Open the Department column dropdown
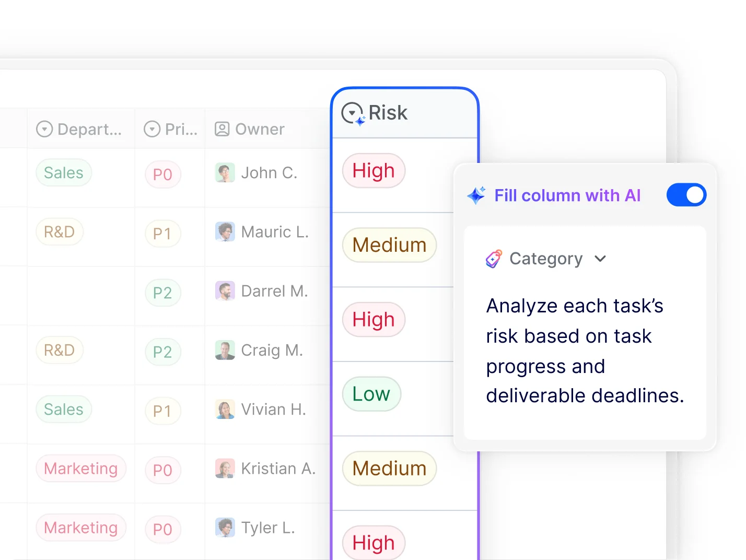 [x=44, y=129]
